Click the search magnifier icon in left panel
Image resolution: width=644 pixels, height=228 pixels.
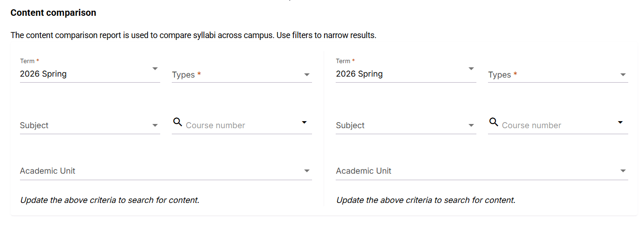(177, 122)
